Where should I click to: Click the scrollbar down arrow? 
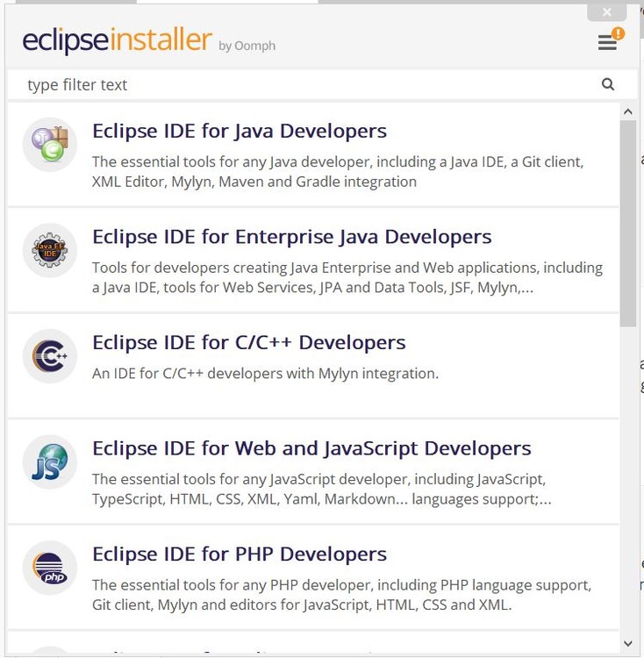point(628,643)
